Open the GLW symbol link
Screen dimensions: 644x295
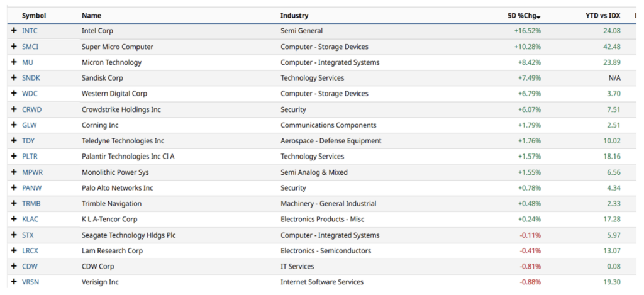click(x=29, y=125)
